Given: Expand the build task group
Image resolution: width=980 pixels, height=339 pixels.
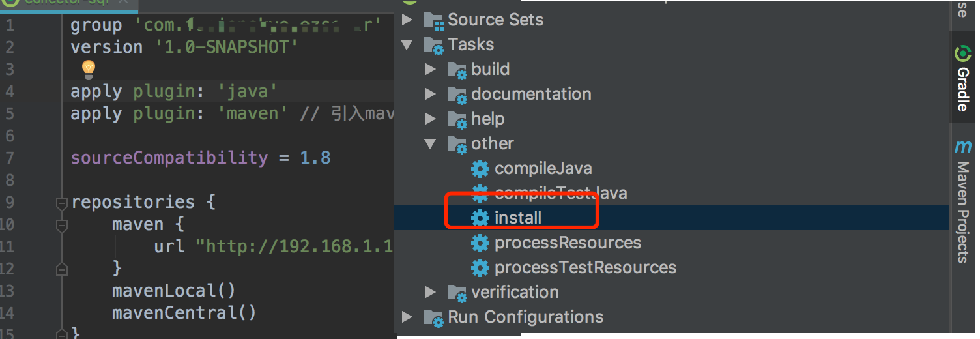Looking at the screenshot, I should (x=430, y=69).
